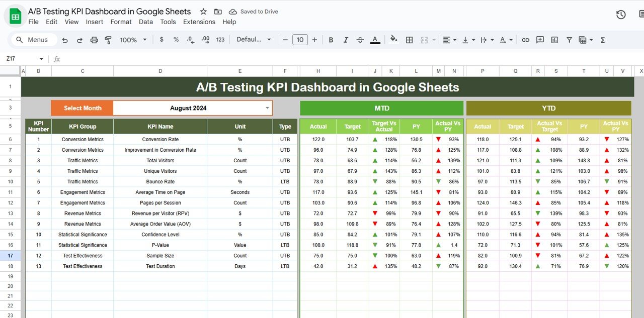The width and height of the screenshot is (644, 318).
Task: Undo the last action
Action: 65,40
